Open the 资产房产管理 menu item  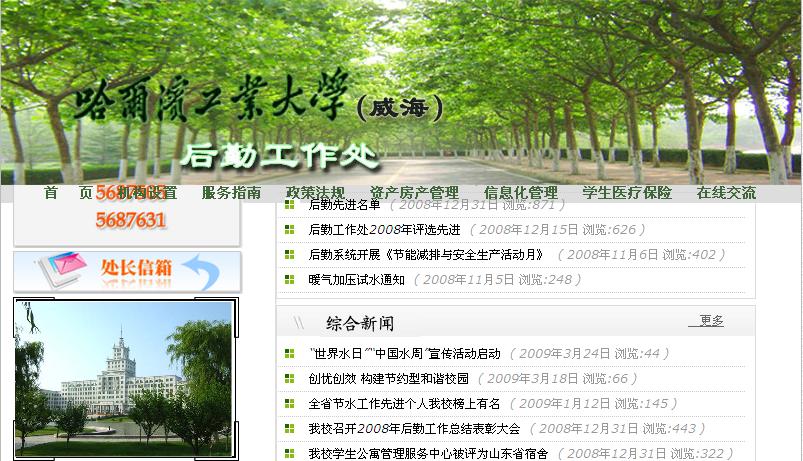(x=414, y=193)
